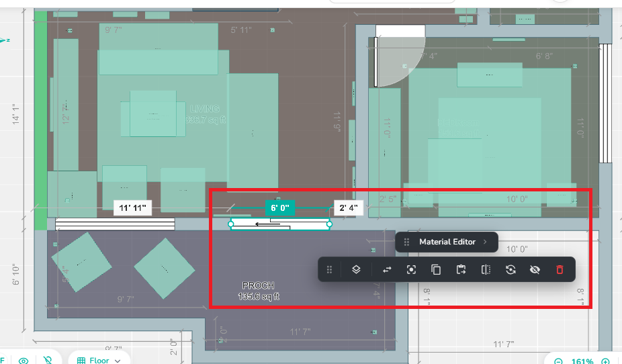Select the right rotated chair on porch

tap(164, 269)
